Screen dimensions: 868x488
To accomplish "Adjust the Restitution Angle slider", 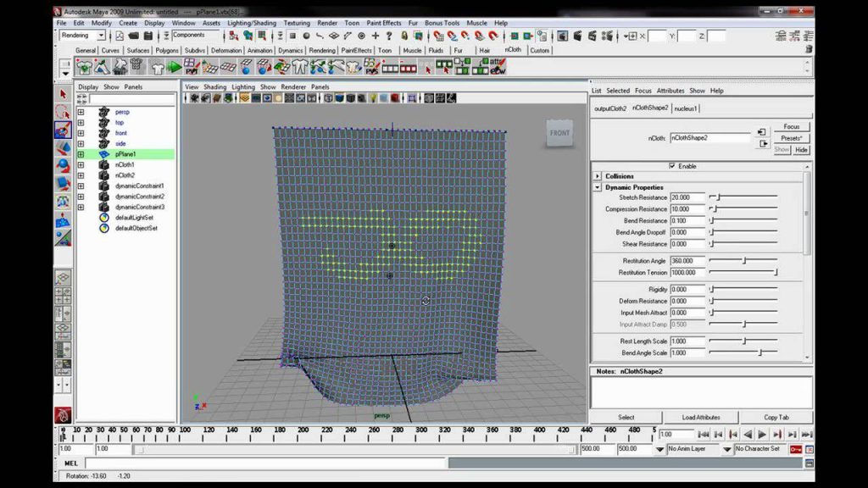I will pyautogui.click(x=743, y=261).
